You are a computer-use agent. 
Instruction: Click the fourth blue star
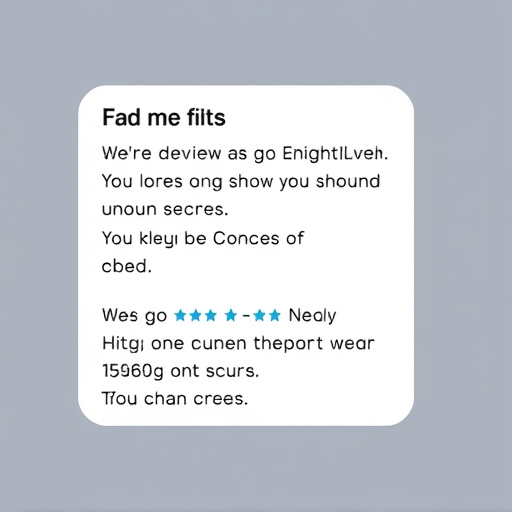(231, 315)
